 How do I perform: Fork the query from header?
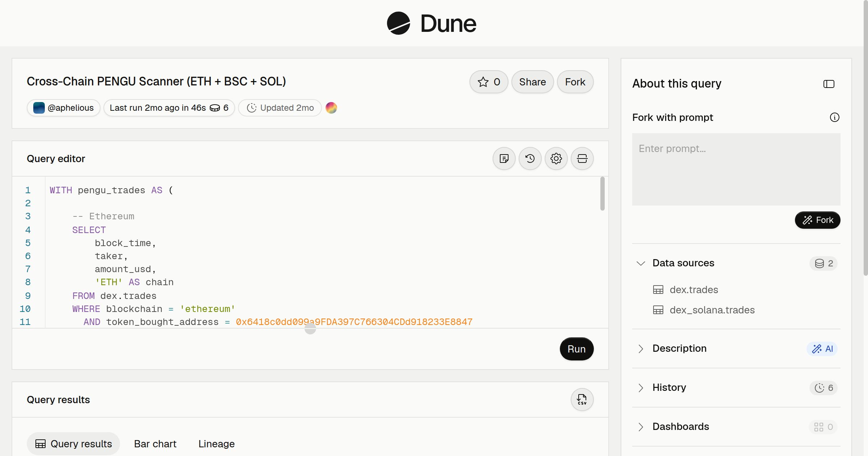pos(575,82)
